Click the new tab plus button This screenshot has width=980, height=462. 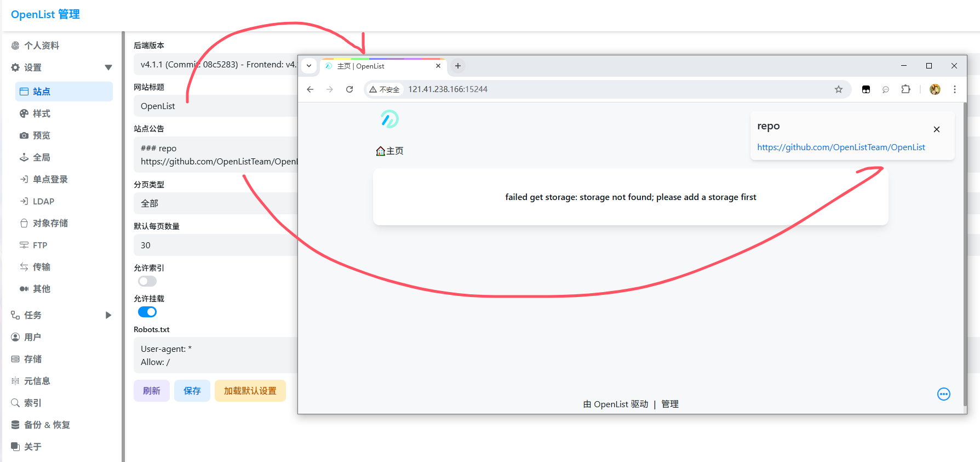[458, 66]
